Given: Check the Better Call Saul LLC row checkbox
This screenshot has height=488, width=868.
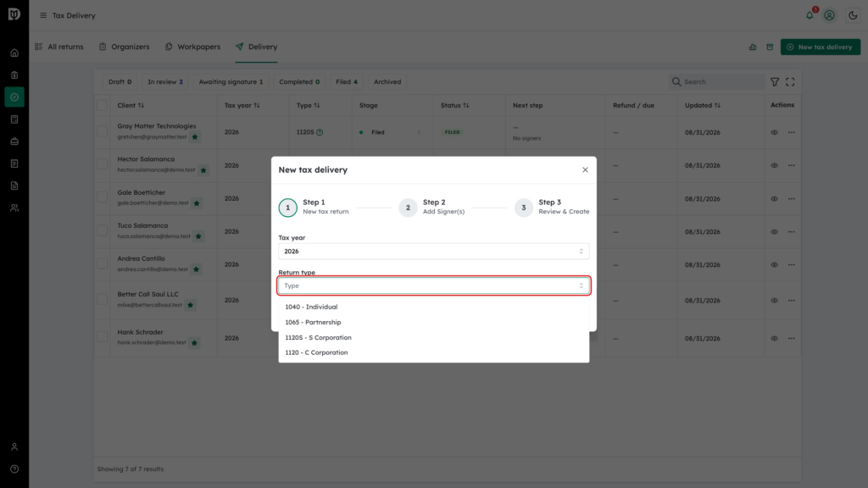Looking at the screenshot, I should [102, 299].
